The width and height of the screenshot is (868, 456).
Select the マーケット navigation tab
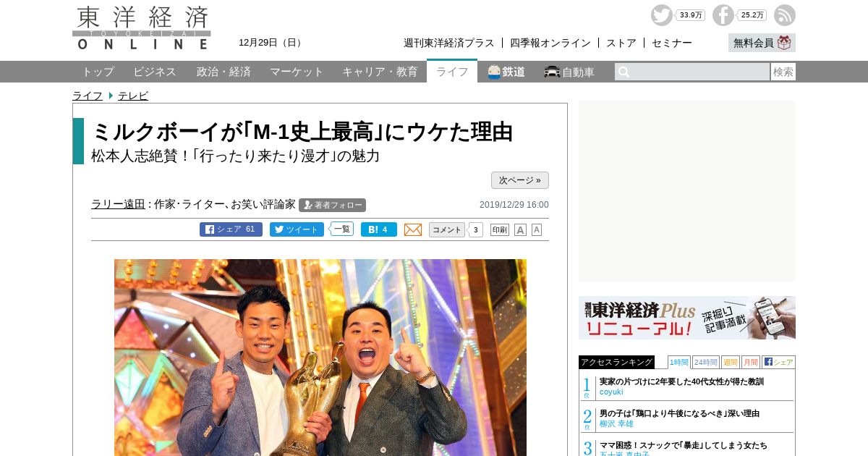(x=297, y=72)
